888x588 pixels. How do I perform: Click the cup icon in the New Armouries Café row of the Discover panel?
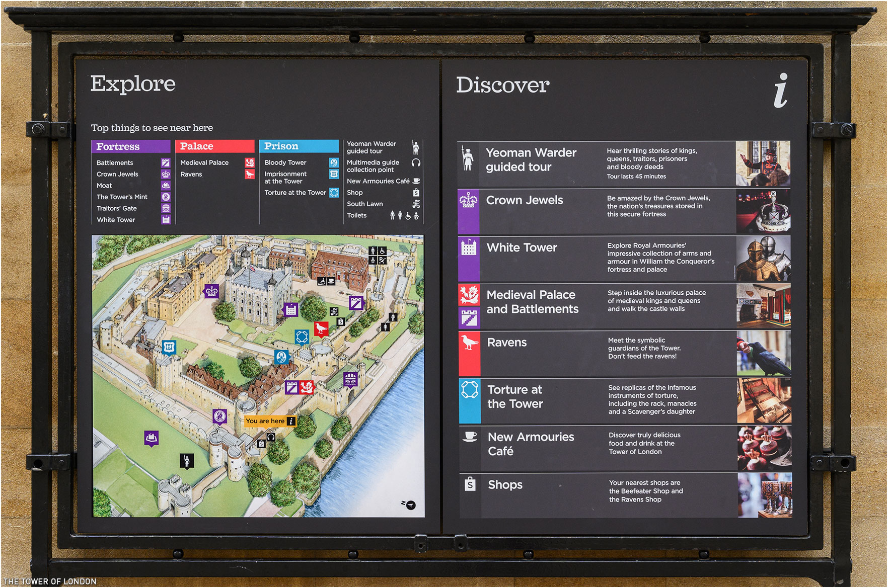pos(470,436)
